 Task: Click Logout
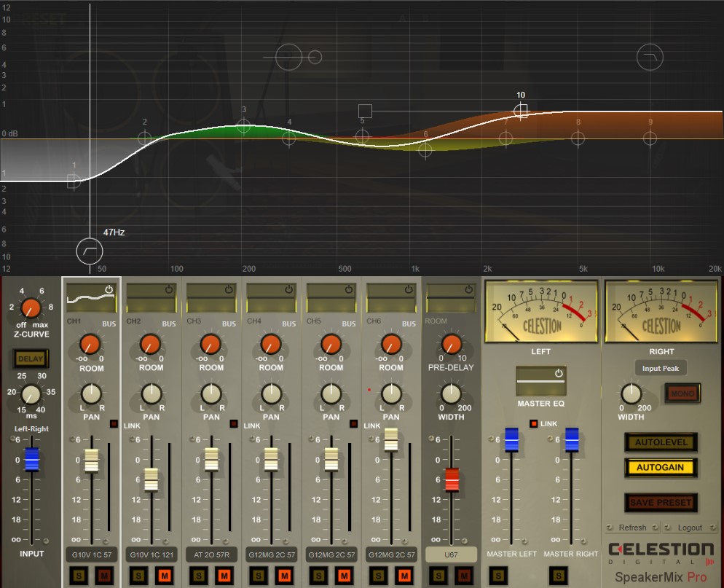[x=690, y=528]
